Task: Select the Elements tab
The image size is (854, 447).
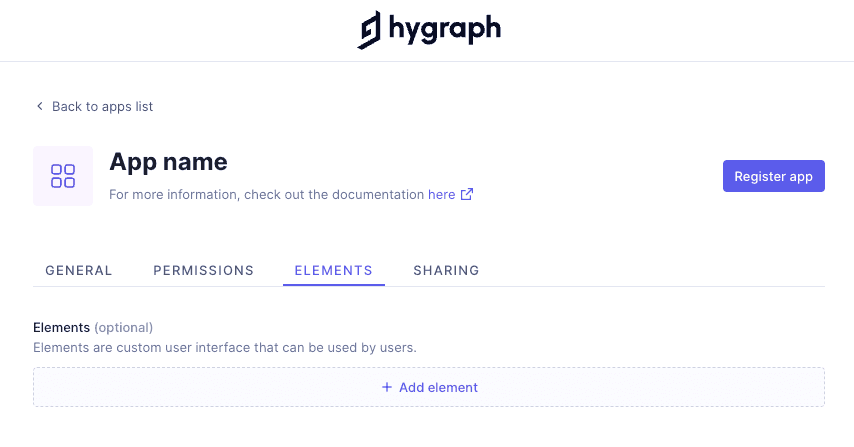Action: (x=333, y=270)
